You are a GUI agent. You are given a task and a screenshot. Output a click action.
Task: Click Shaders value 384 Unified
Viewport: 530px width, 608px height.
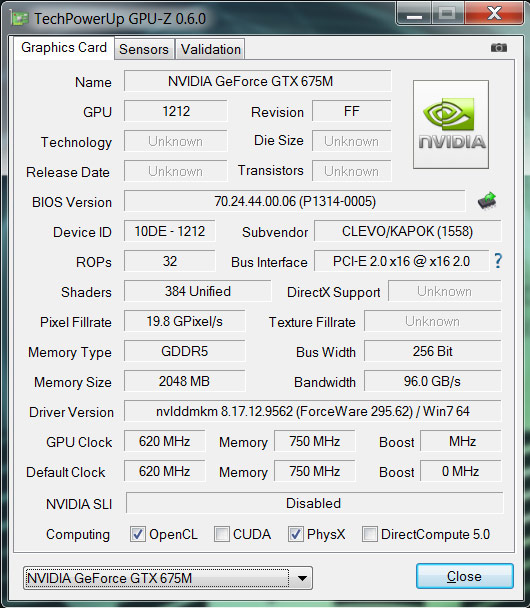(197, 291)
